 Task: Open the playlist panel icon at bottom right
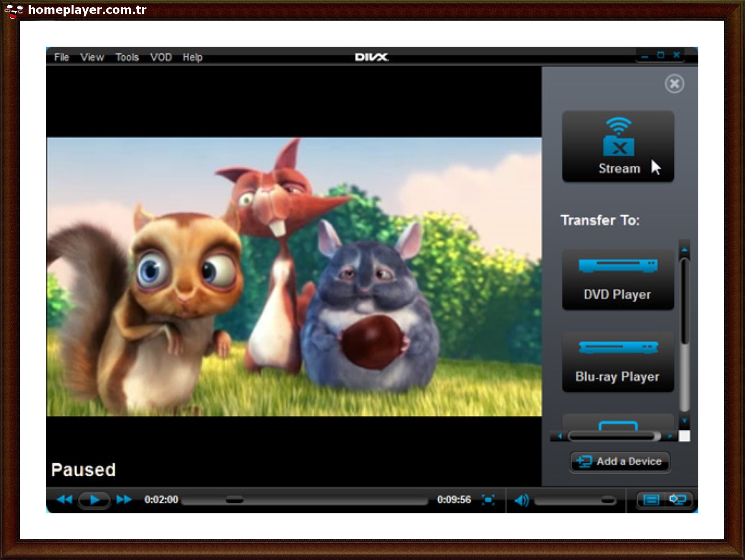pyautogui.click(x=651, y=500)
